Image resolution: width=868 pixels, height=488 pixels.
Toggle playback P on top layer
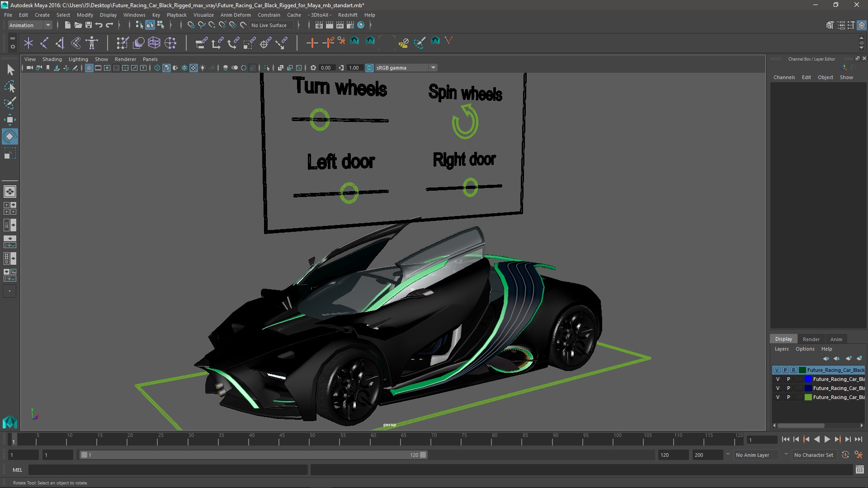785,370
